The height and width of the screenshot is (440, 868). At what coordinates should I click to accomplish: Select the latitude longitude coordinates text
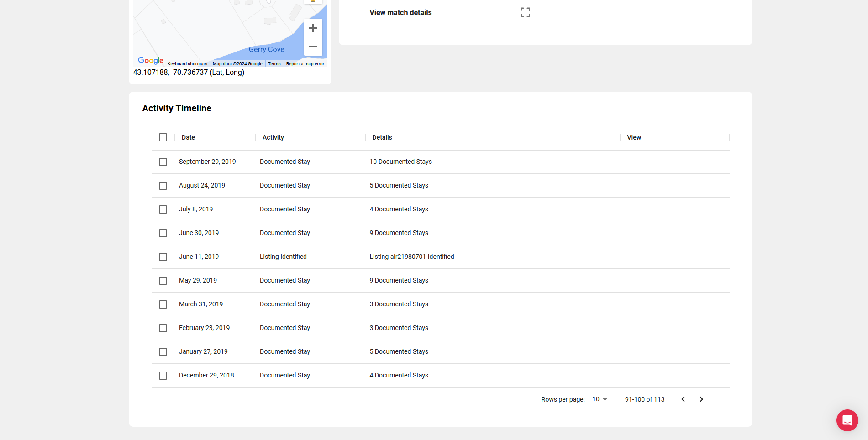189,72
